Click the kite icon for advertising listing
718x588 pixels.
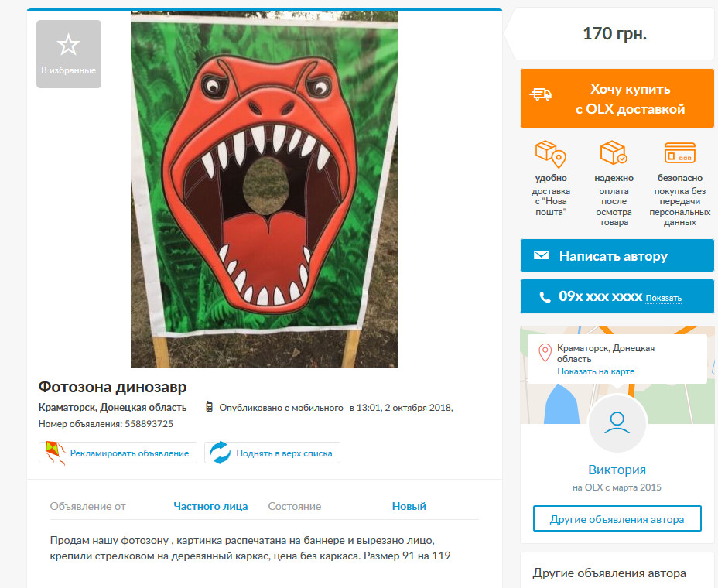click(55, 453)
